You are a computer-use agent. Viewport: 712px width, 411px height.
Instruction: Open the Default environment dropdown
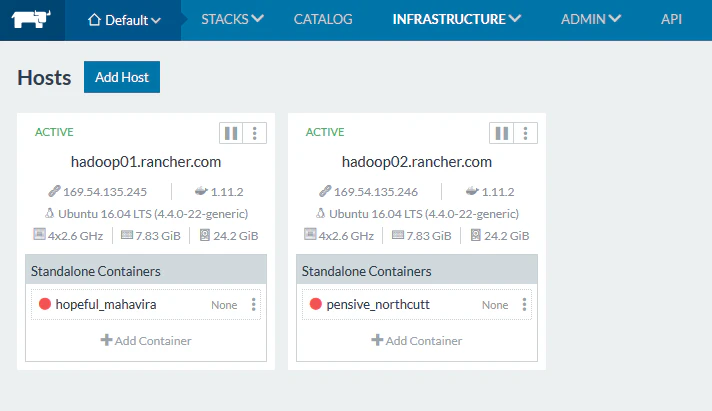pyautogui.click(x=124, y=20)
